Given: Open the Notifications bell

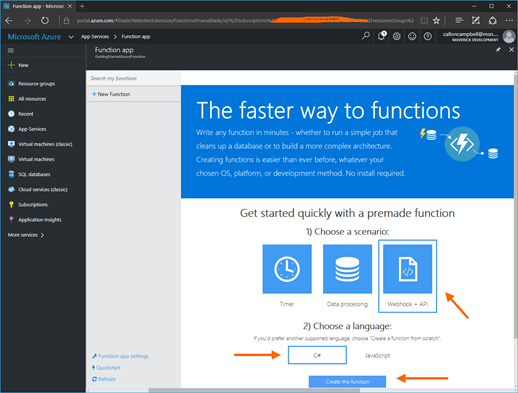Looking at the screenshot, I should click(381, 36).
